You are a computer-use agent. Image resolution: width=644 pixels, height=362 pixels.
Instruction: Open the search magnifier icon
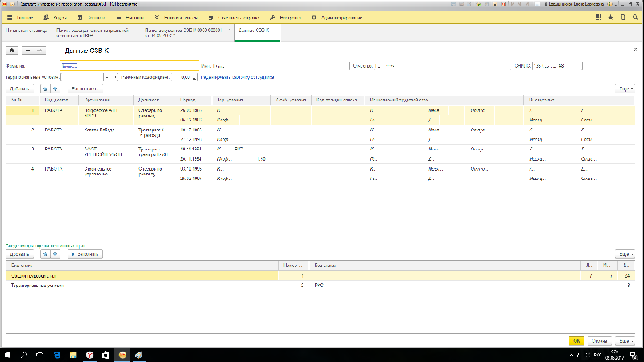pos(635,17)
